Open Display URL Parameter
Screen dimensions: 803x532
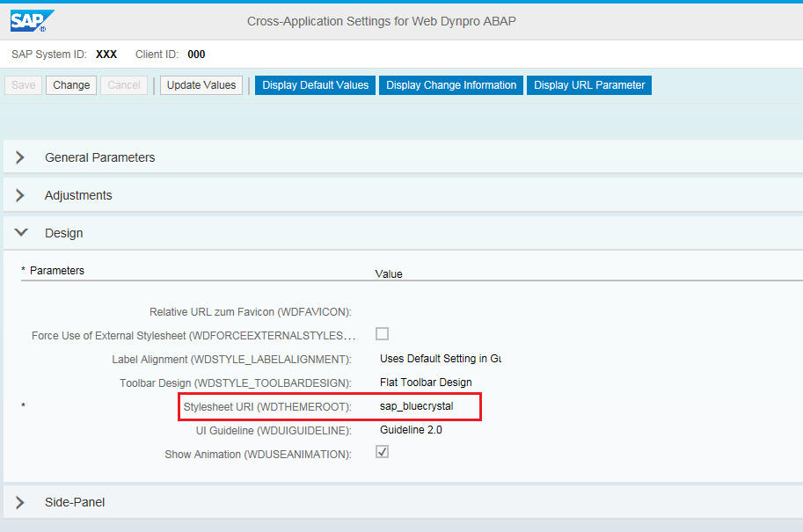pos(589,85)
